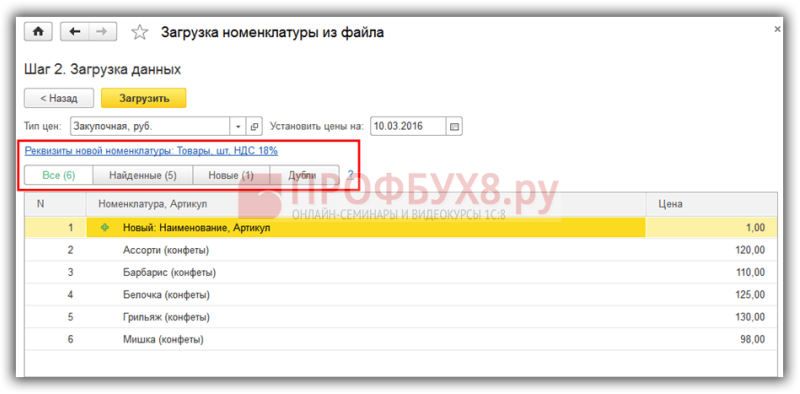Click the green plus icon in row 1
Viewport: 800px width, 394px height.
pos(105,228)
